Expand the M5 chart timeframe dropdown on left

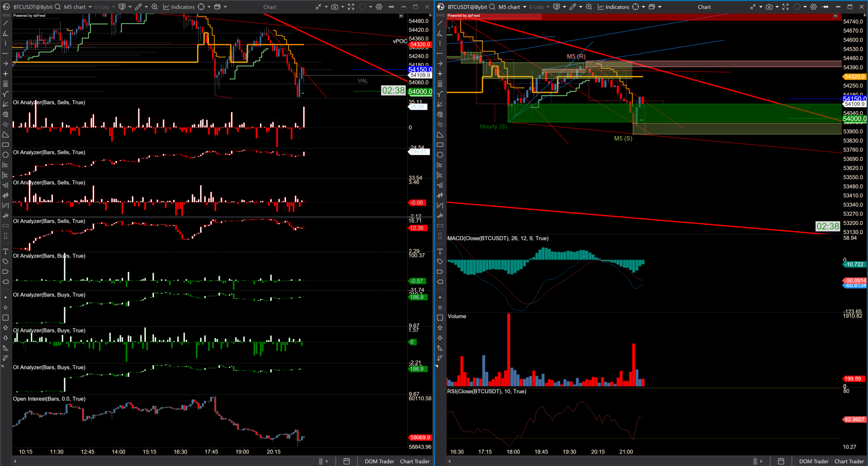click(x=90, y=7)
